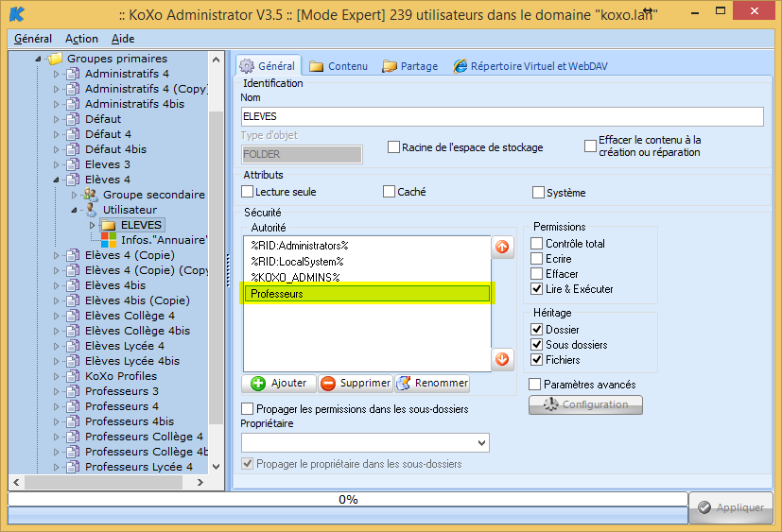782x532 pixels.
Task: Enable Racine de l'espace de stockage checkbox
Action: (393, 147)
